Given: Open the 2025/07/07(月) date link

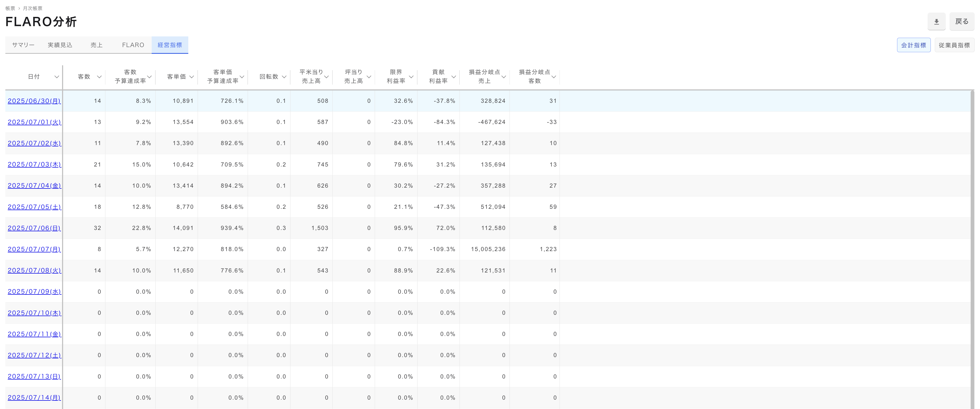Looking at the screenshot, I should pyautogui.click(x=34, y=249).
